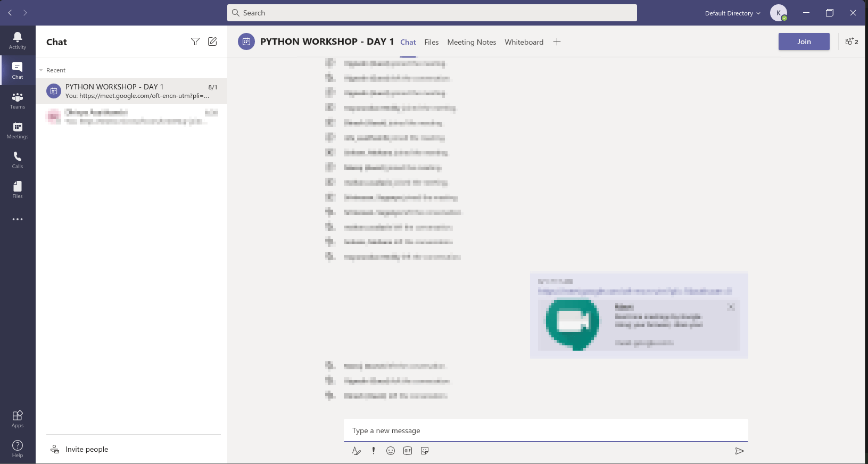Open the Default Directory dropdown

coord(732,13)
